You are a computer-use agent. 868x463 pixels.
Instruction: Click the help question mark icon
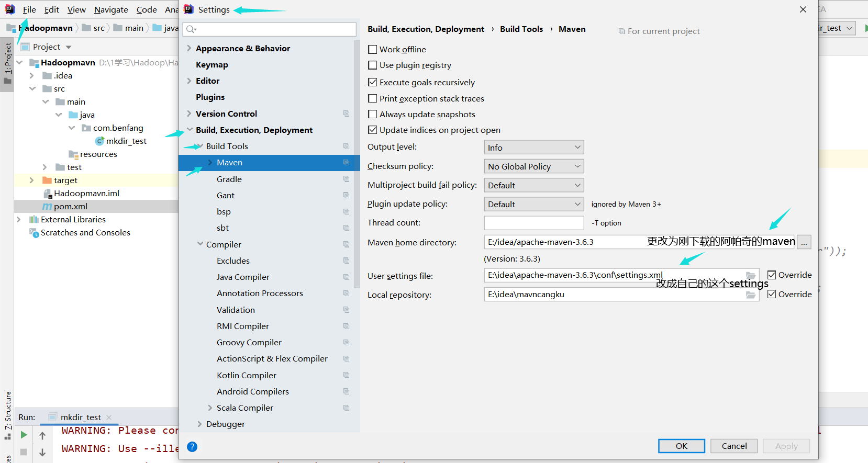[x=192, y=447]
